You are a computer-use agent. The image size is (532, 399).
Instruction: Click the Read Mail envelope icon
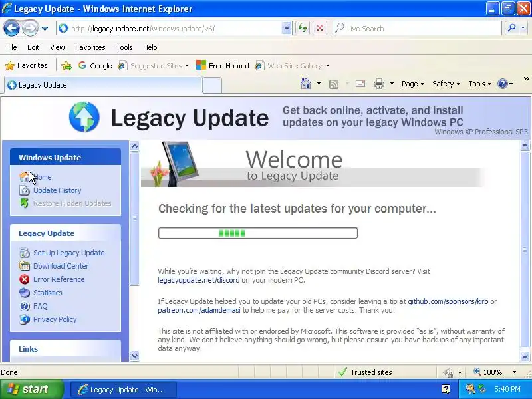tap(360, 84)
